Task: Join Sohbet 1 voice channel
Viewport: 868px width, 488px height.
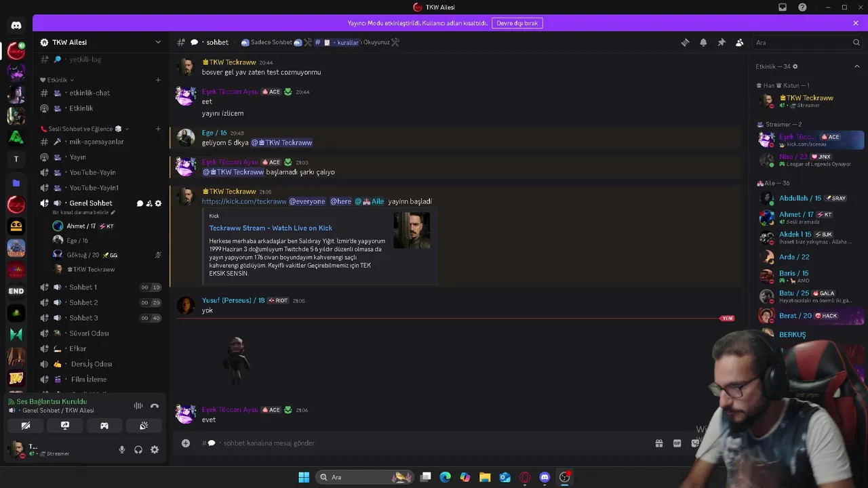Action: [100, 287]
